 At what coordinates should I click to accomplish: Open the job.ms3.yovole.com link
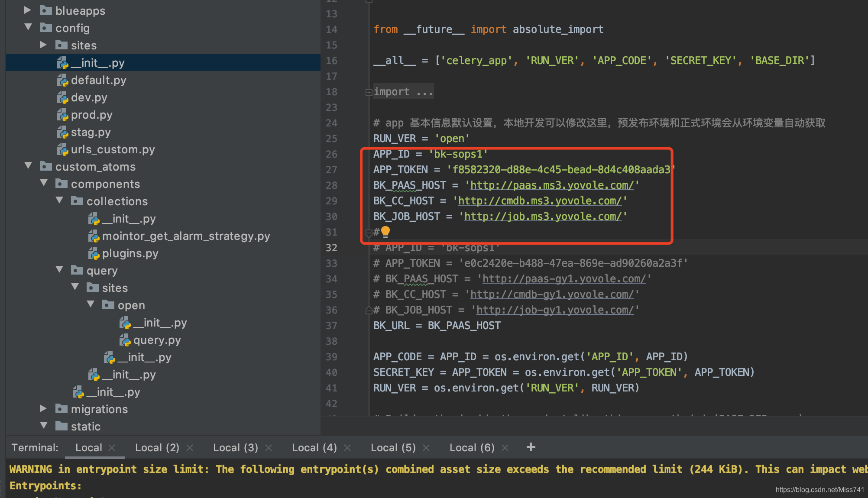[x=543, y=217]
